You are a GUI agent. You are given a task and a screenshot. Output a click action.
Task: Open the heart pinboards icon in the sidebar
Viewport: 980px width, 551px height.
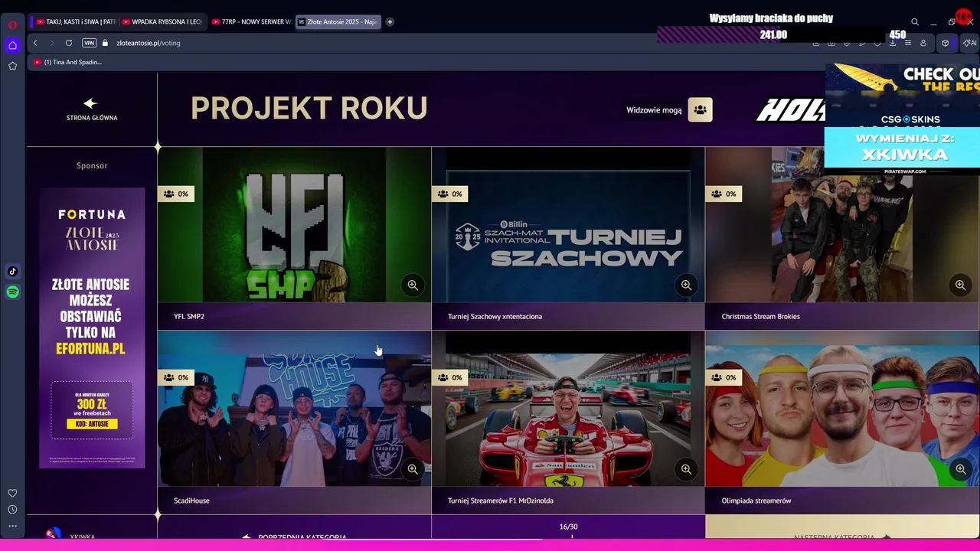click(x=12, y=493)
